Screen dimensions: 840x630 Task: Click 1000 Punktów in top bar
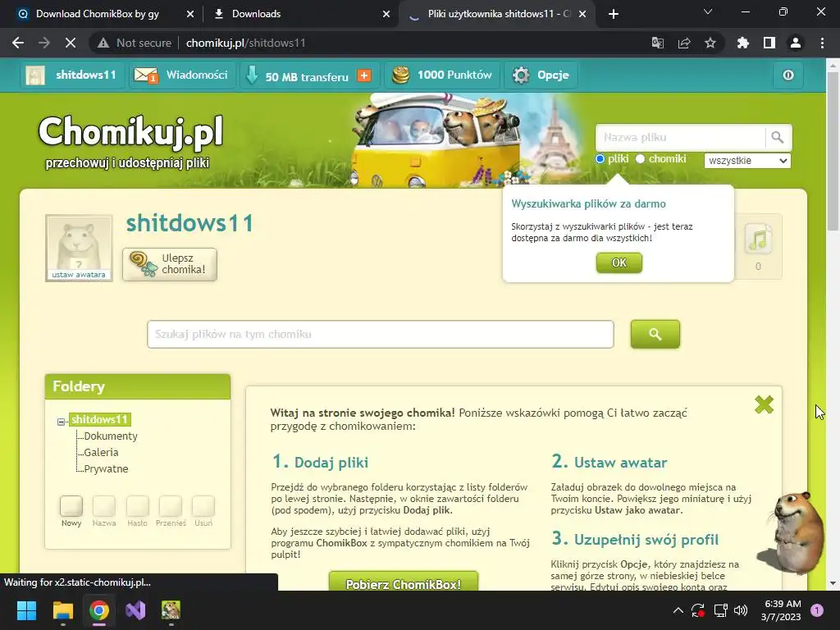tap(442, 75)
